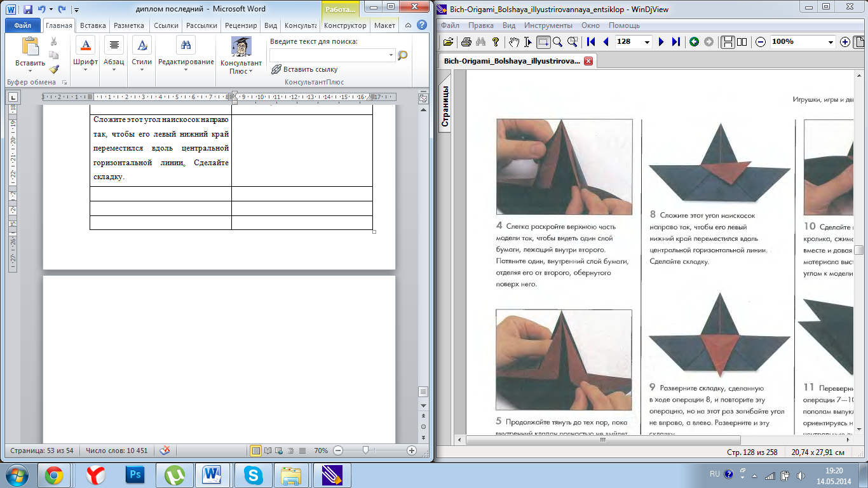Open the page number dropdown showing 128
Viewport: 868px width, 488px height.
click(647, 42)
